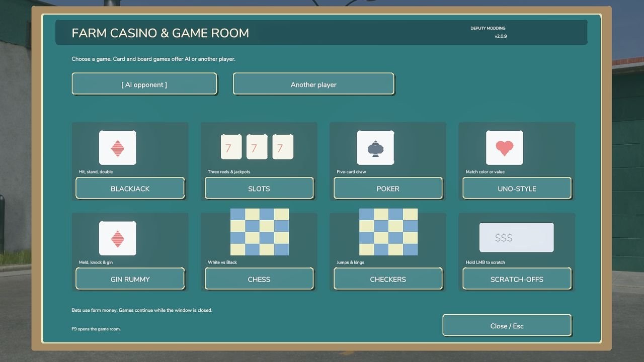Click the 'F9 opens the game room' hint
This screenshot has height=362, width=644.
[x=96, y=329]
